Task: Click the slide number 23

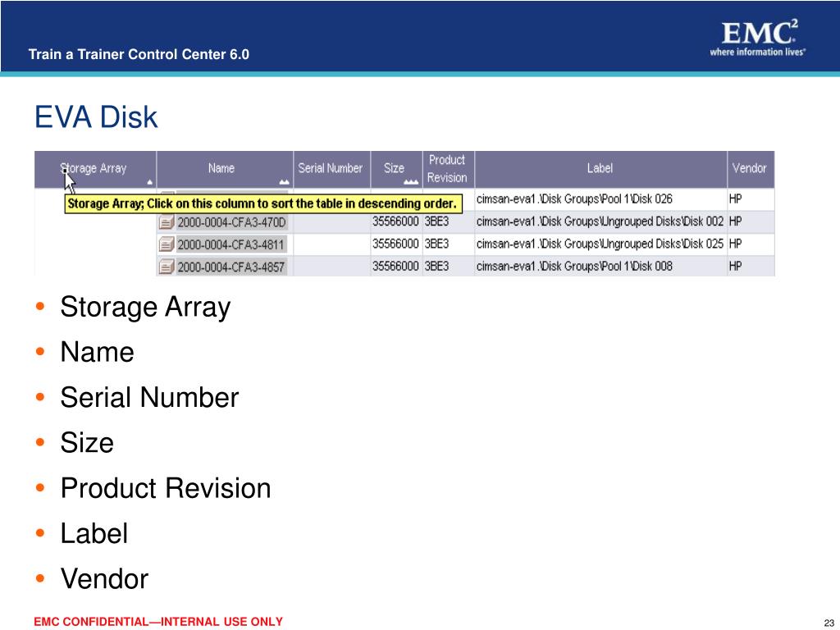Action: coord(829,623)
